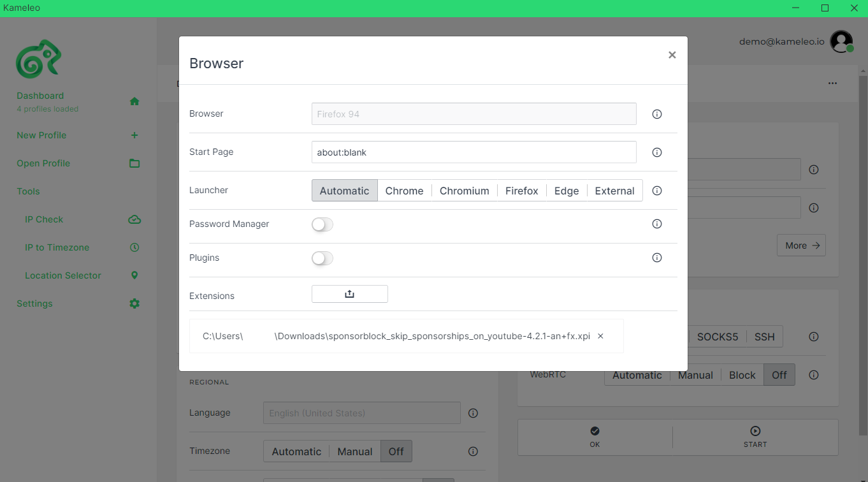Image resolution: width=868 pixels, height=482 pixels.
Task: Click the Tools section in the sidebar
Action: [x=28, y=191]
